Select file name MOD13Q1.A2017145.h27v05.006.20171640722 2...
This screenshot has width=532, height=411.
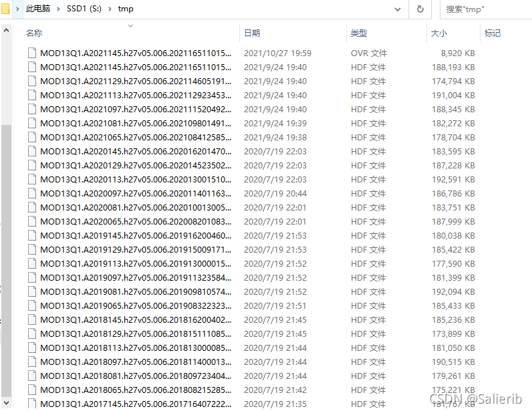coord(136,404)
